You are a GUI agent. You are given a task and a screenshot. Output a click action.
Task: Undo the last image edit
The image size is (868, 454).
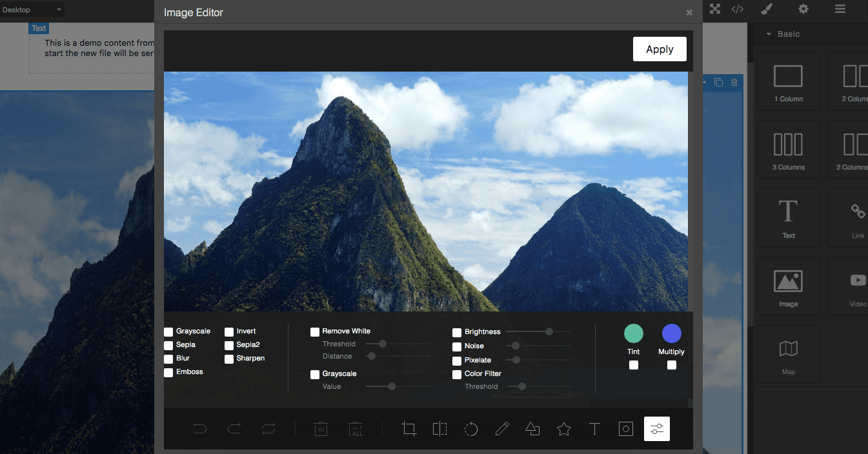(200, 429)
